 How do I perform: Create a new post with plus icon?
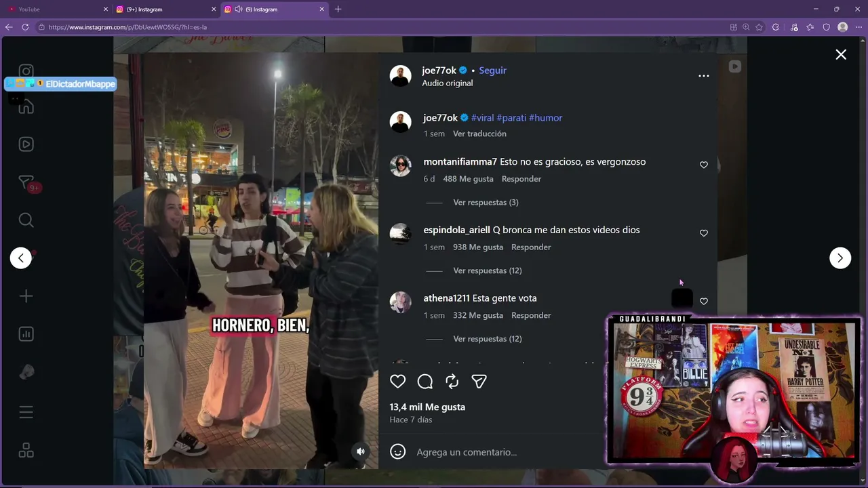pos(26,296)
